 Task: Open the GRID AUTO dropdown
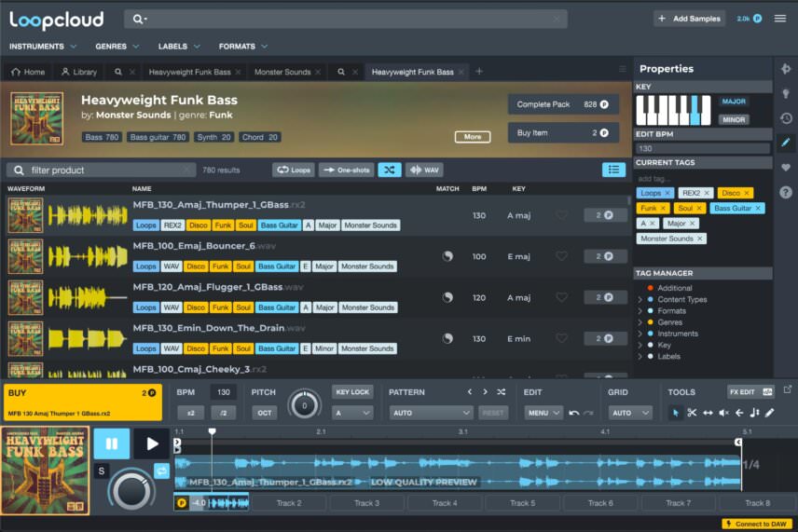pos(630,413)
